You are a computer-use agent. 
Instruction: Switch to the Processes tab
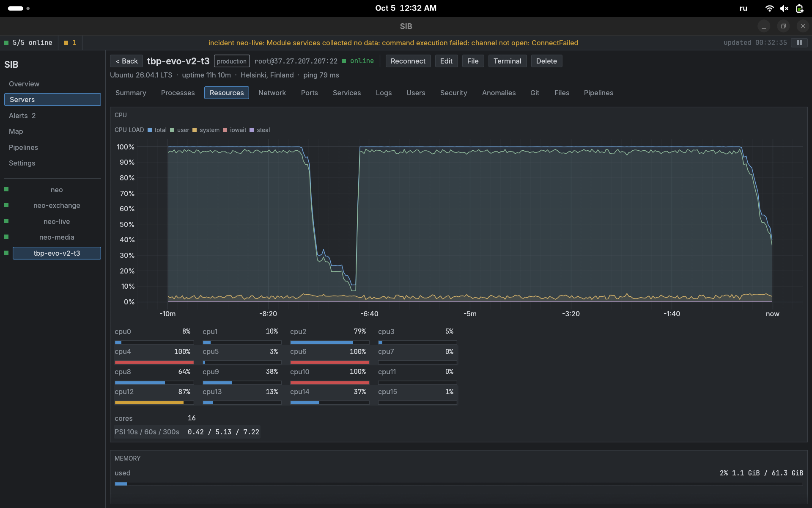[x=178, y=93]
